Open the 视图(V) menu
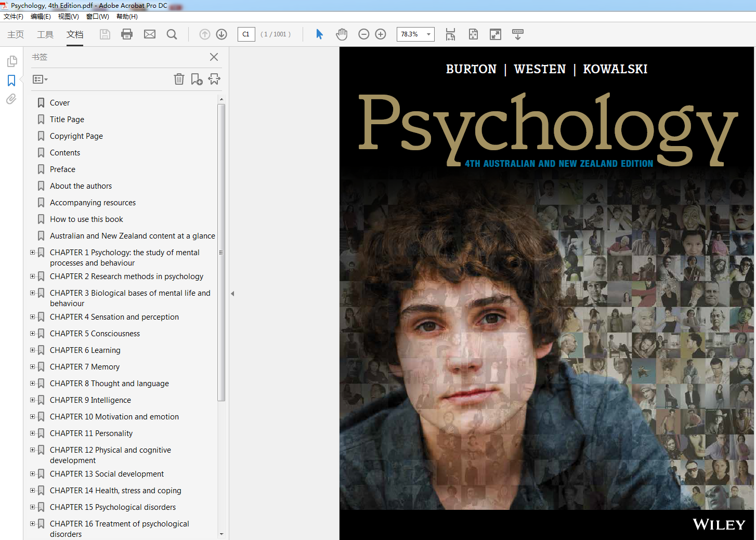The image size is (756, 540). coord(68,17)
